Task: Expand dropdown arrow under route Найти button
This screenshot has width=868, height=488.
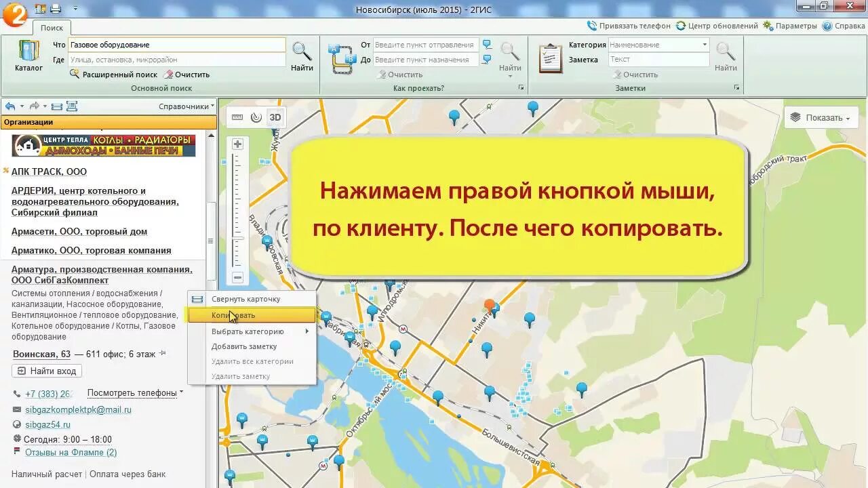Action: (510, 76)
